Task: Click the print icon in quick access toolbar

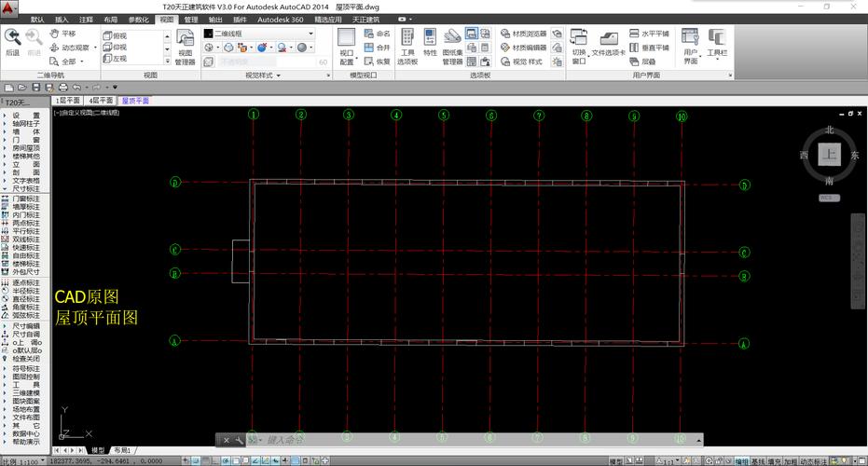Action: [x=63, y=88]
